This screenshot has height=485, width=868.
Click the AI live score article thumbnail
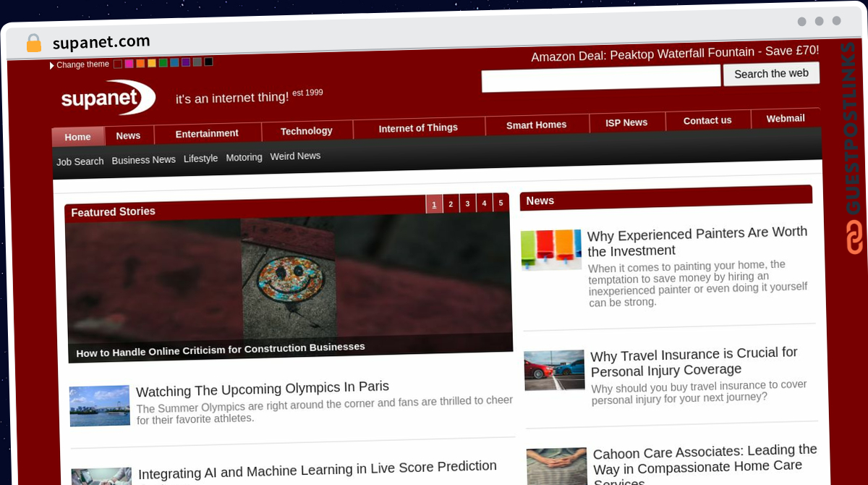102,476
